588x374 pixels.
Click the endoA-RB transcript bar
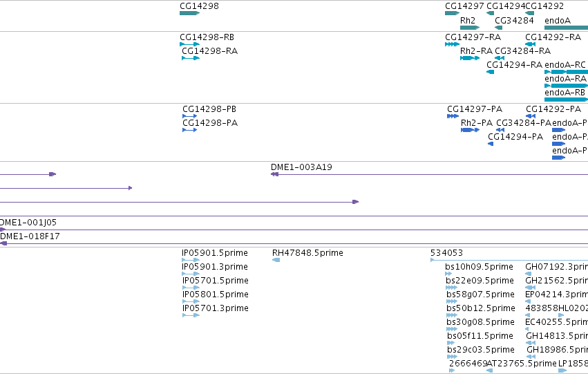coord(567,100)
